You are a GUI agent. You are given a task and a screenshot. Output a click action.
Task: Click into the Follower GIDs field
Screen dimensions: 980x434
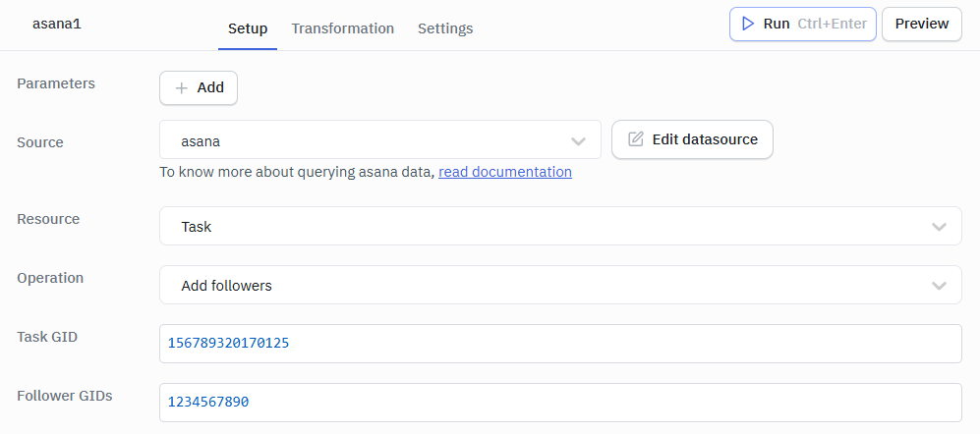coord(560,403)
